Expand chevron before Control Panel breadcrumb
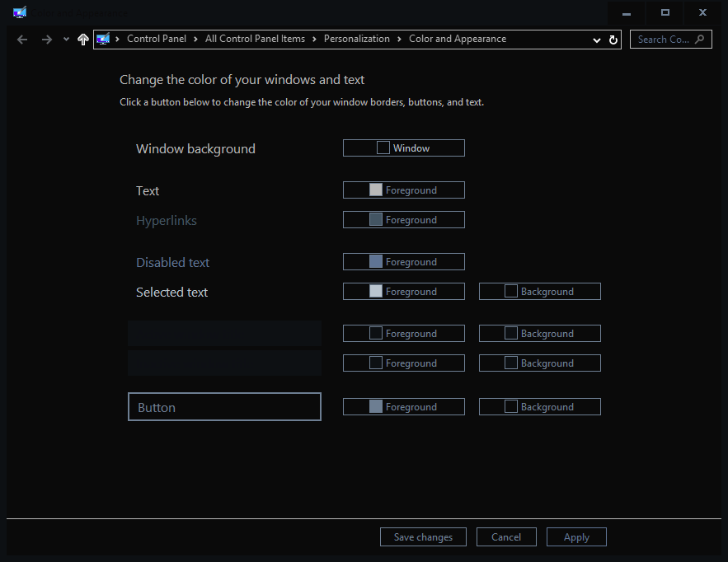The height and width of the screenshot is (562, 728). 117,40
